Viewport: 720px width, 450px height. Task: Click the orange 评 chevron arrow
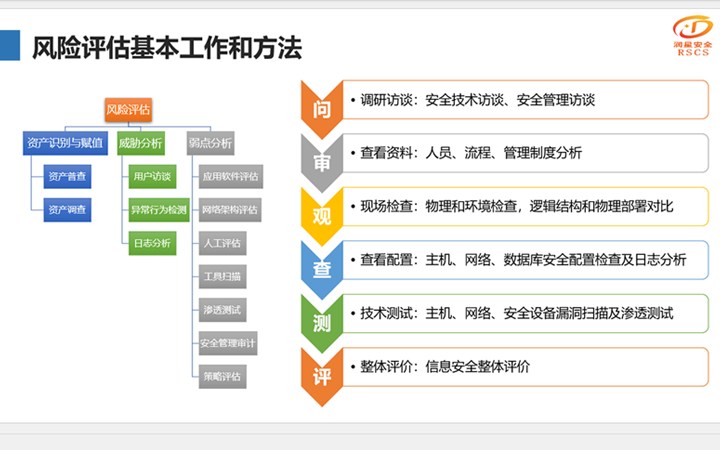pos(322,377)
